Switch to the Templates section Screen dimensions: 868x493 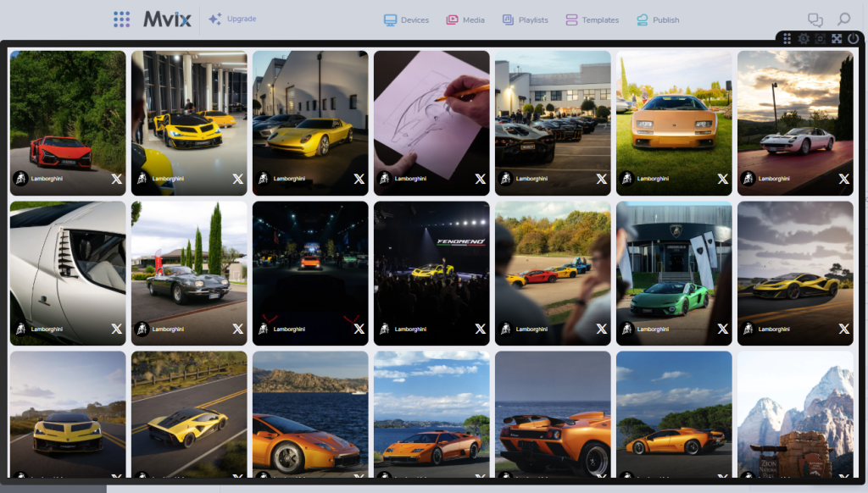pyautogui.click(x=592, y=19)
